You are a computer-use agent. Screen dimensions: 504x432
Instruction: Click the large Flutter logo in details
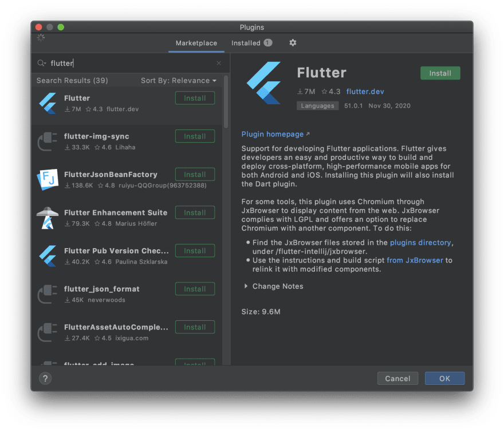point(264,83)
